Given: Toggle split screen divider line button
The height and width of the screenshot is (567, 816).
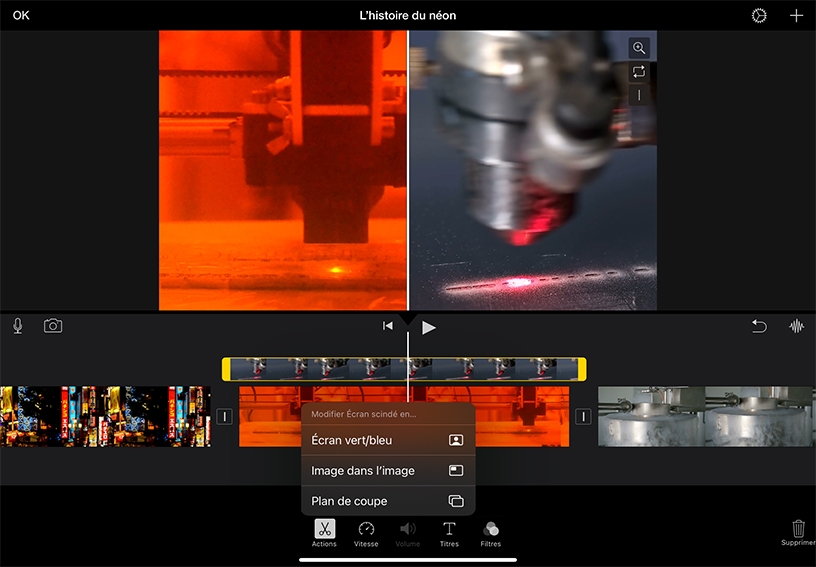Looking at the screenshot, I should [639, 95].
